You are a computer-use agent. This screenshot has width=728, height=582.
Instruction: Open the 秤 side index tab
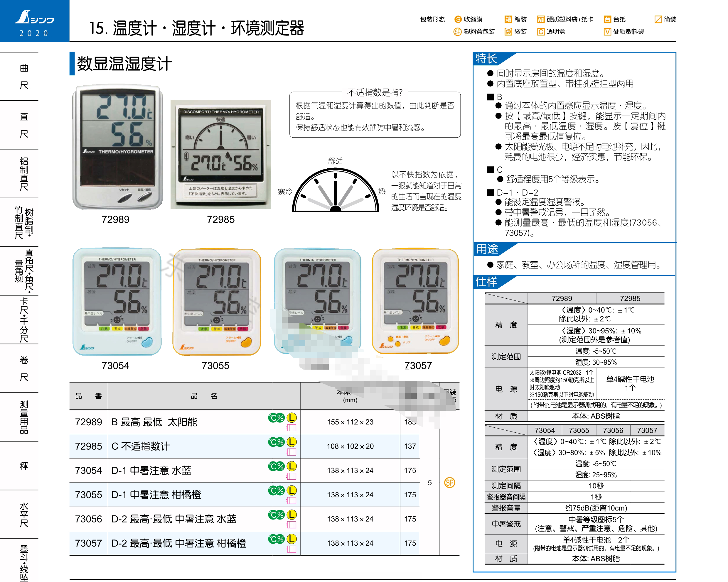click(19, 466)
